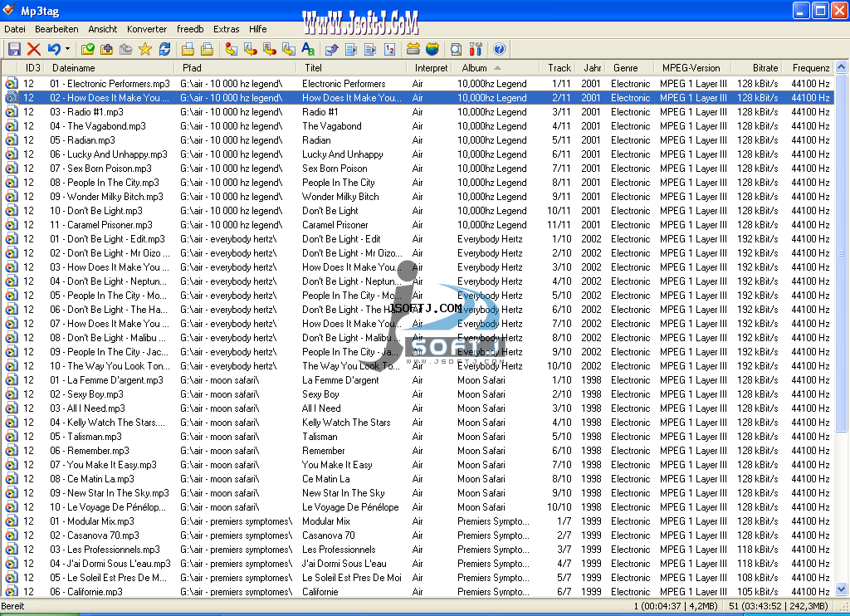Undo last change with blue arrow icon
850x616 pixels.
(x=54, y=49)
